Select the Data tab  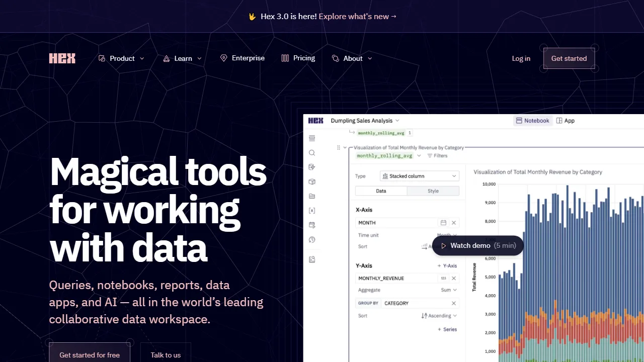click(x=381, y=191)
